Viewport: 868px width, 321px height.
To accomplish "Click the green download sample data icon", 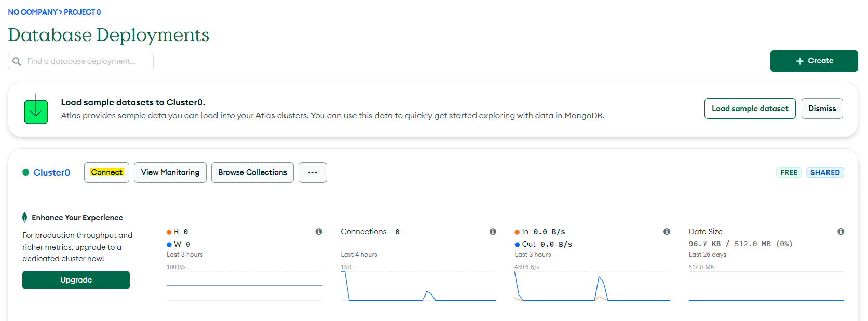I will (36, 109).
